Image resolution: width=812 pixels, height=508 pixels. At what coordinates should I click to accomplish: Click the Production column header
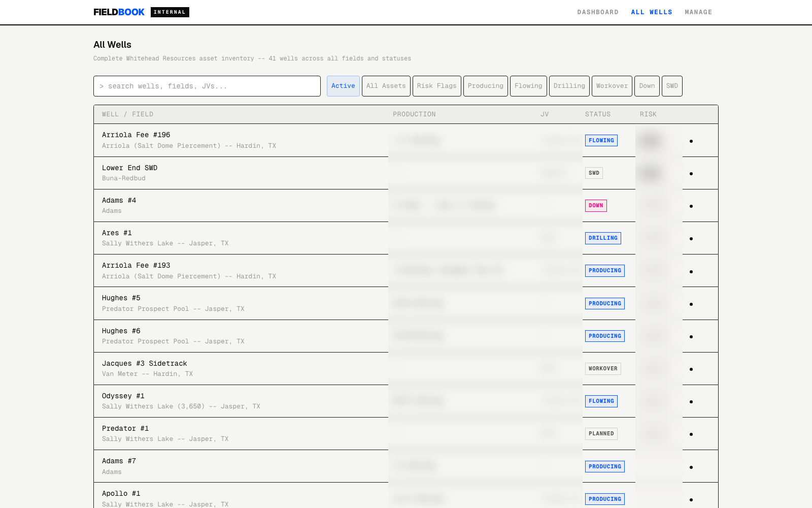[414, 114]
